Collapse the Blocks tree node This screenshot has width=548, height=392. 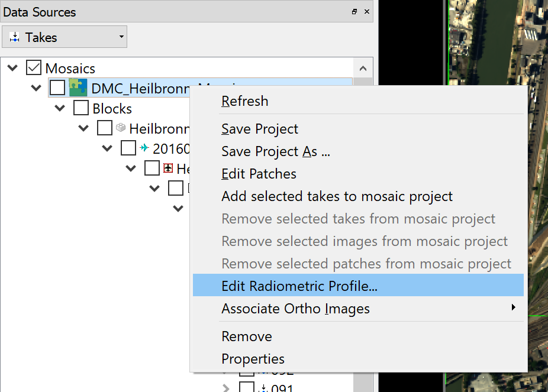(60, 108)
